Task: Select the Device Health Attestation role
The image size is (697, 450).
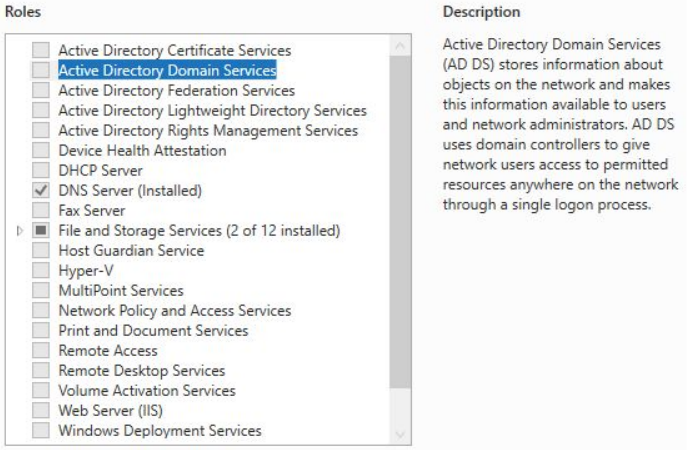Action: click(x=142, y=150)
